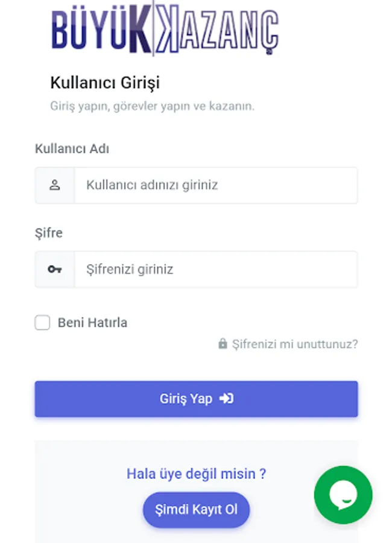Click the Kullanıcı Adı field label
Viewport: 392px width, 543px height.
72,148
